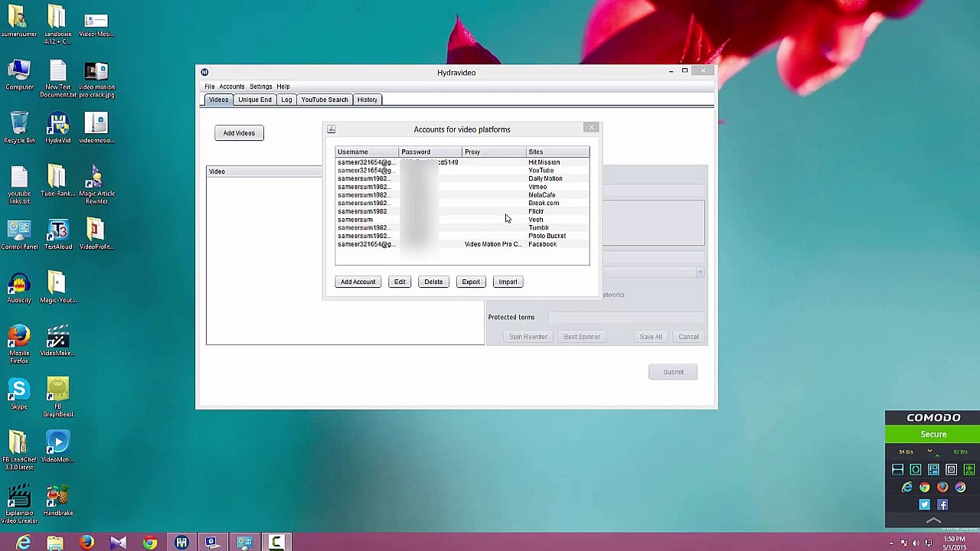Open the Skype desktop shortcut
Viewport: 980px width, 551px height.
(x=19, y=394)
